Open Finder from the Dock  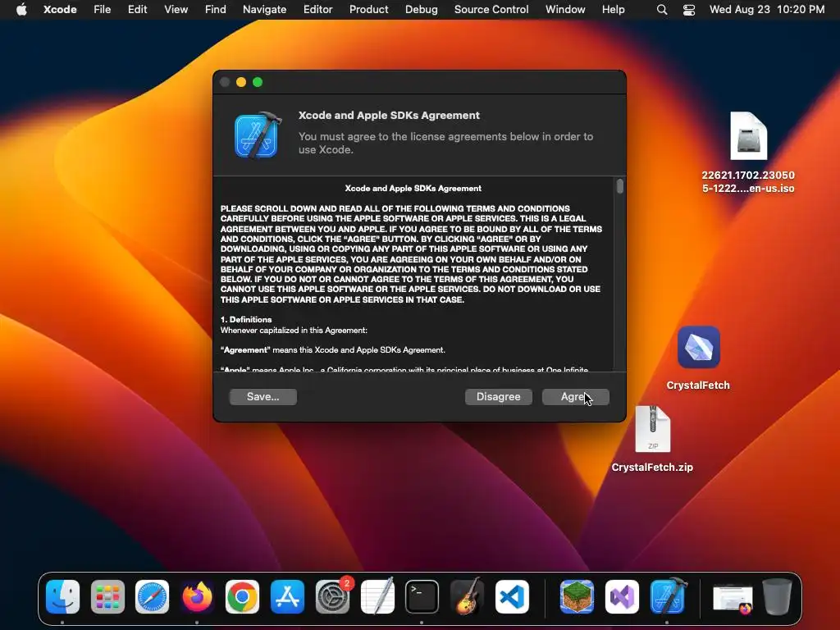point(62,596)
